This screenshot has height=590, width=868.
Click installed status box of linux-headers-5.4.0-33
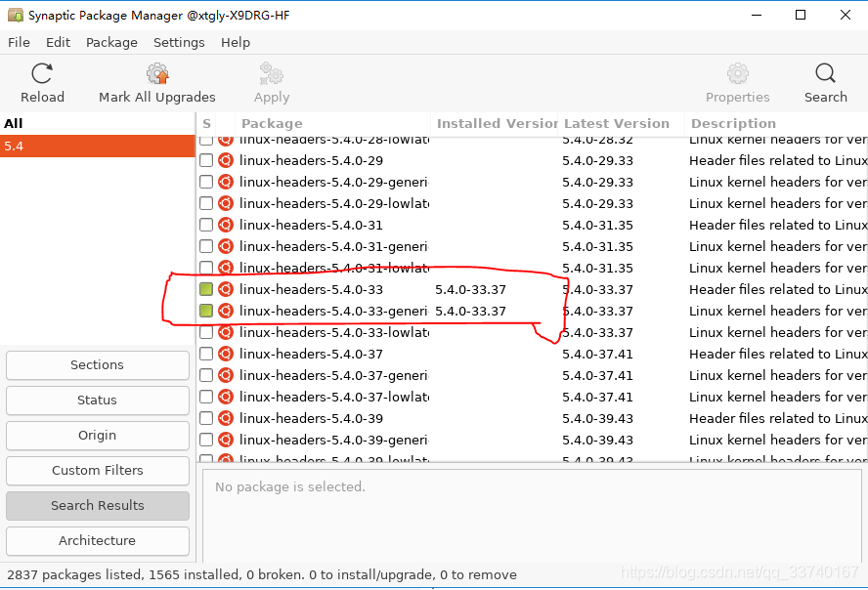206,289
